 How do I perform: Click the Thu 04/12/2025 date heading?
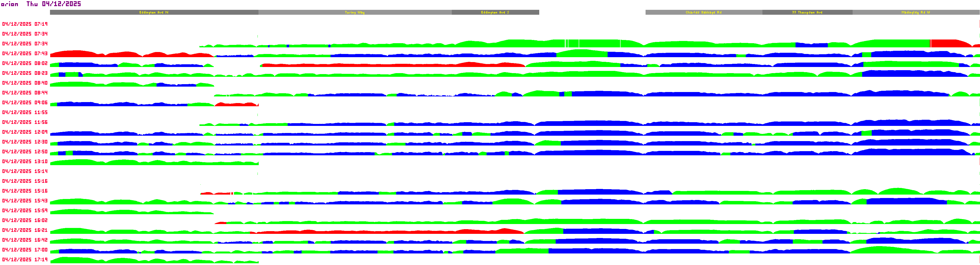coord(54,4)
